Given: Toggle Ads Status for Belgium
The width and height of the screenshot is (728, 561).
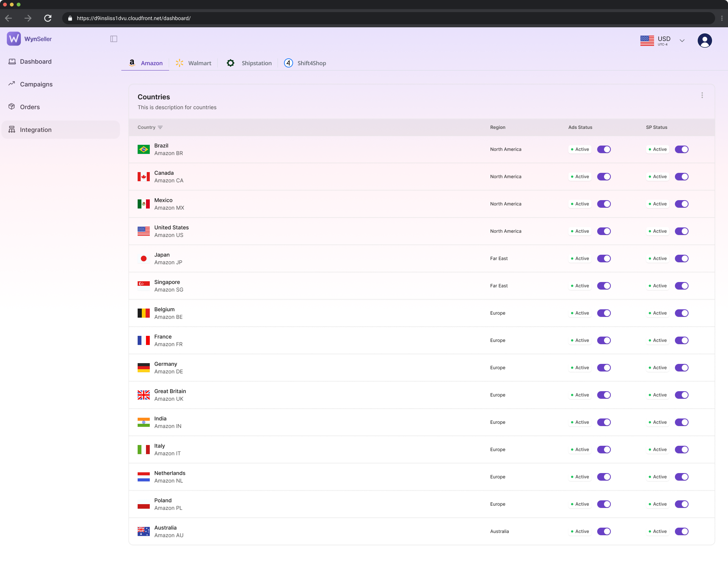Looking at the screenshot, I should tap(604, 313).
